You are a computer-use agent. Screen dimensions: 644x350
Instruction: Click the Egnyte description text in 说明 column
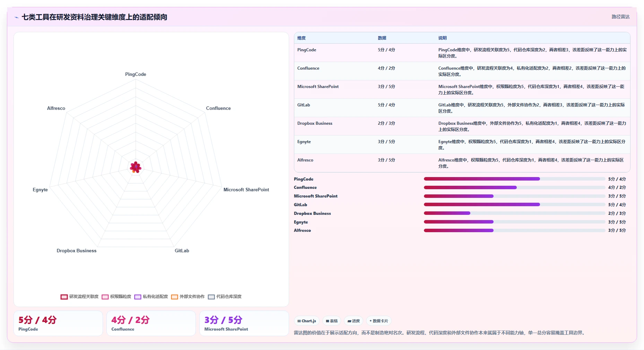(532, 145)
